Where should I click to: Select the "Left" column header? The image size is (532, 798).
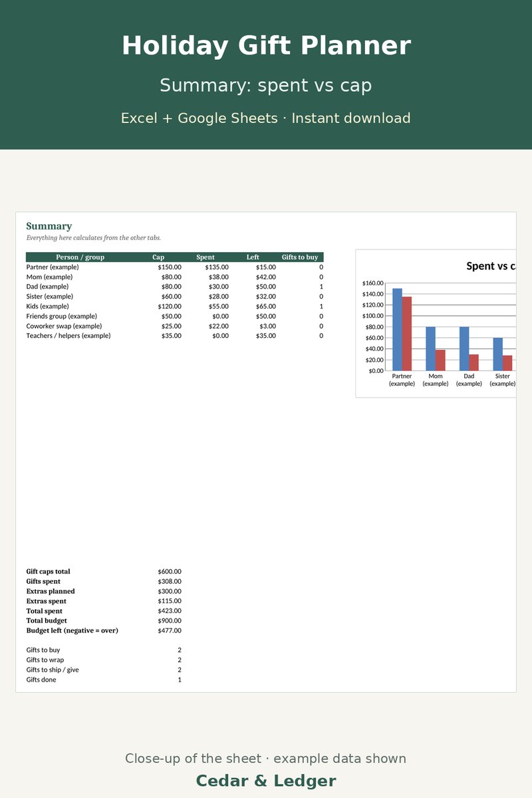(253, 257)
